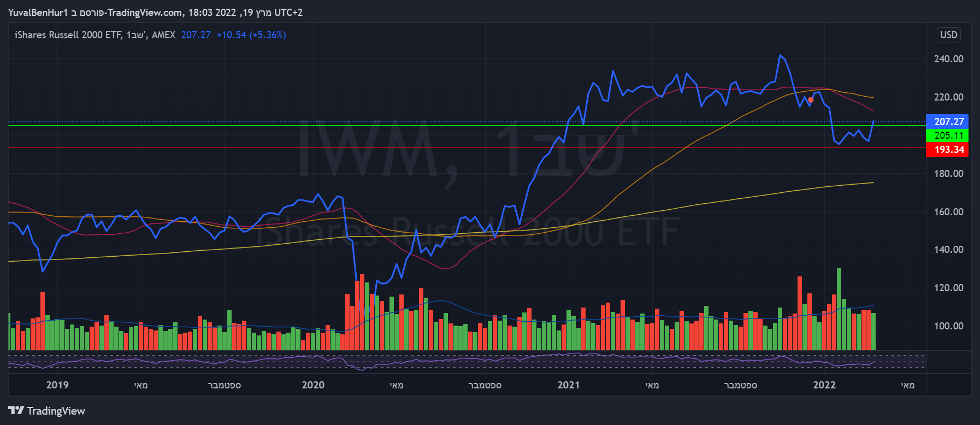Click the 2021 label on the time axis
The height and width of the screenshot is (425, 980).
pos(569,385)
